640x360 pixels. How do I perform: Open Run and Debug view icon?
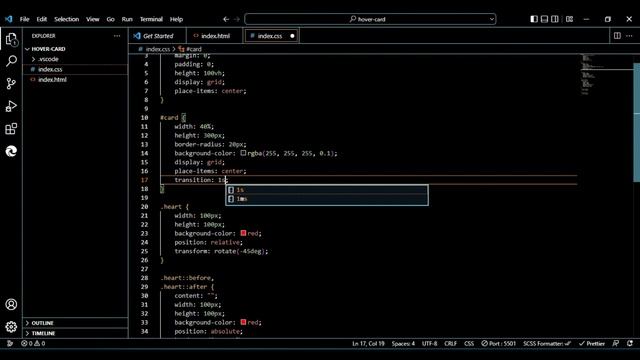[11, 106]
